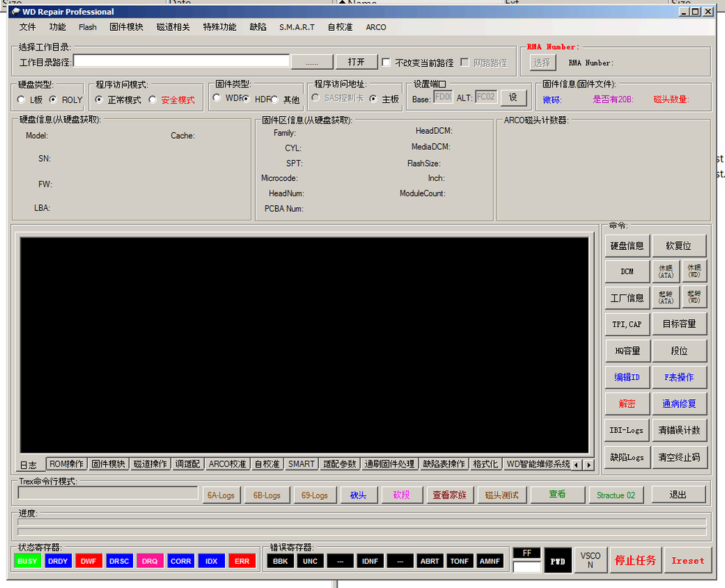This screenshot has height=588, width=725.
Task: Click the 目标容量 button
Action: (x=679, y=325)
